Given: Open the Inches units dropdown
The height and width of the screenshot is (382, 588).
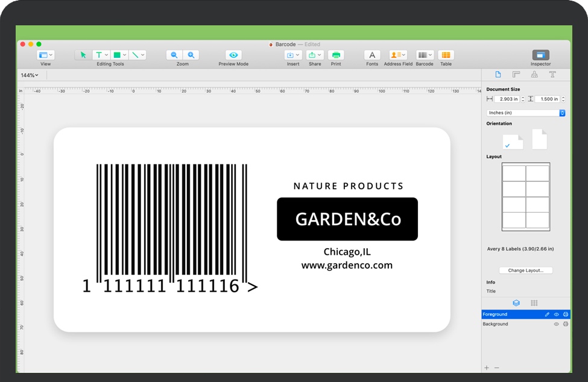Looking at the screenshot, I should coord(525,113).
